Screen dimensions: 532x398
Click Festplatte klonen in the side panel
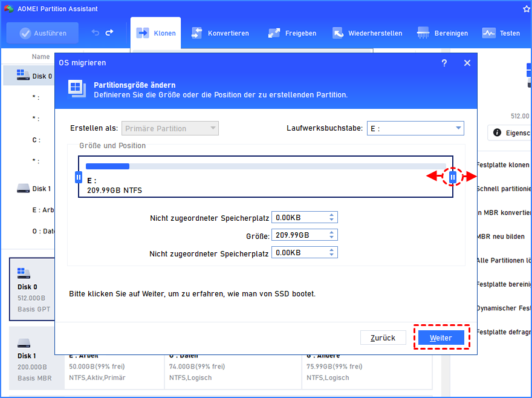pos(504,165)
